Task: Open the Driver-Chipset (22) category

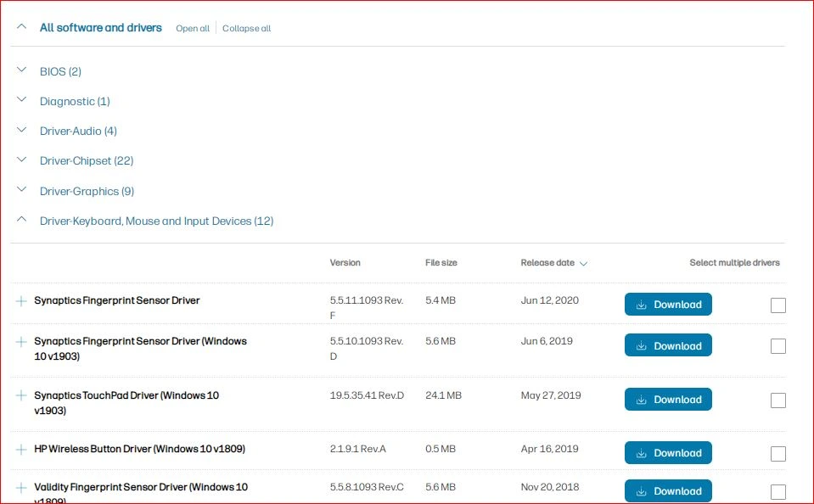Action: [x=87, y=161]
